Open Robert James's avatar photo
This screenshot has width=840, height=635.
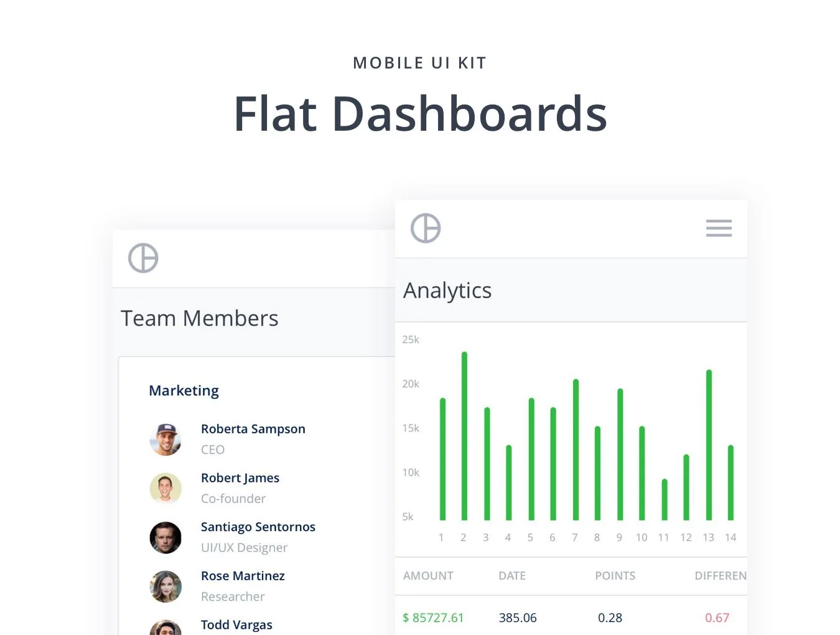(166, 489)
